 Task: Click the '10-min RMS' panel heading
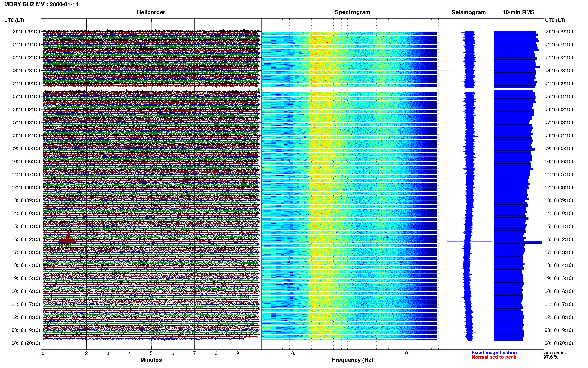click(518, 12)
